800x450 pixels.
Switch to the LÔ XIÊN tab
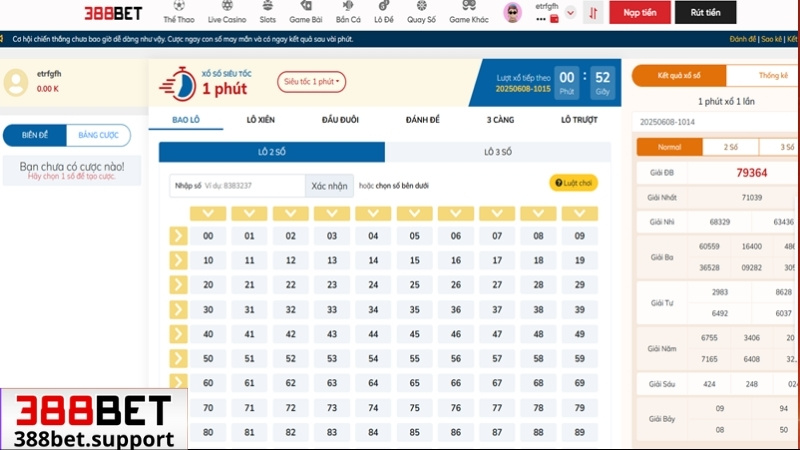tap(261, 120)
